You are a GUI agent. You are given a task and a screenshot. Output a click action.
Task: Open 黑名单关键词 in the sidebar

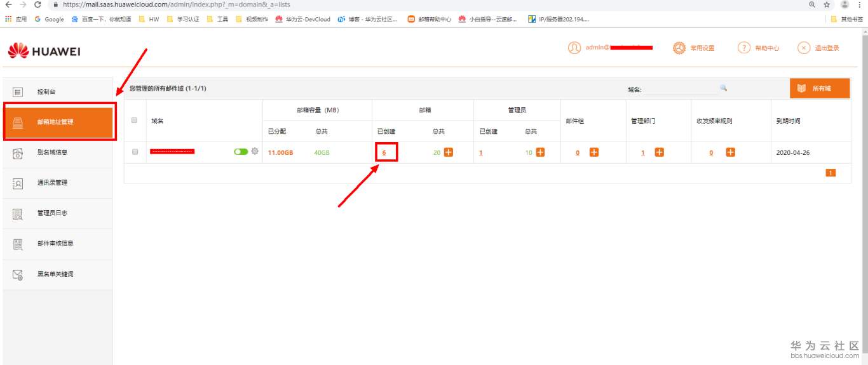(x=57, y=274)
